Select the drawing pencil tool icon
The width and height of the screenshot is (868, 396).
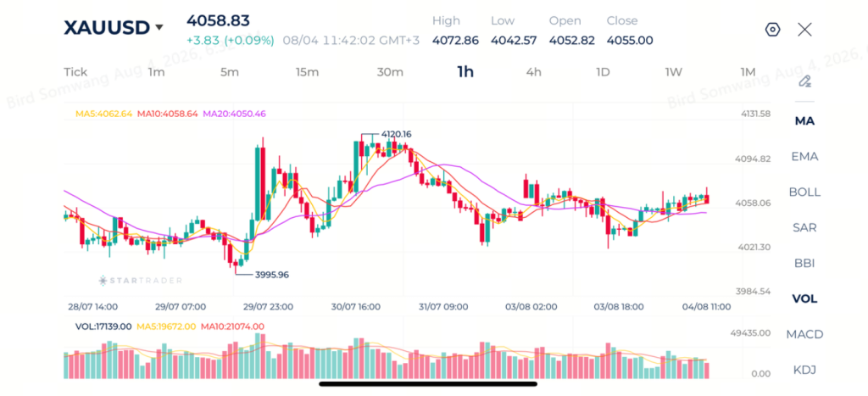(804, 81)
